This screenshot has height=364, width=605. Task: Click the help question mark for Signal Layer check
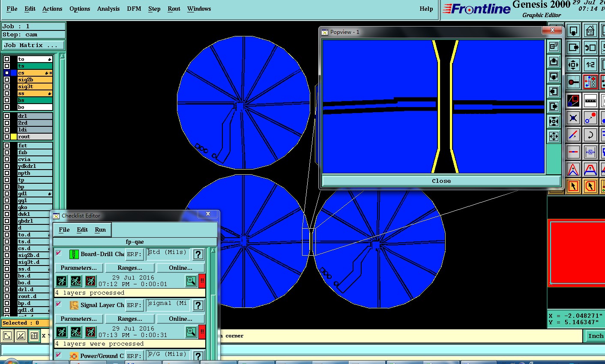point(198,305)
